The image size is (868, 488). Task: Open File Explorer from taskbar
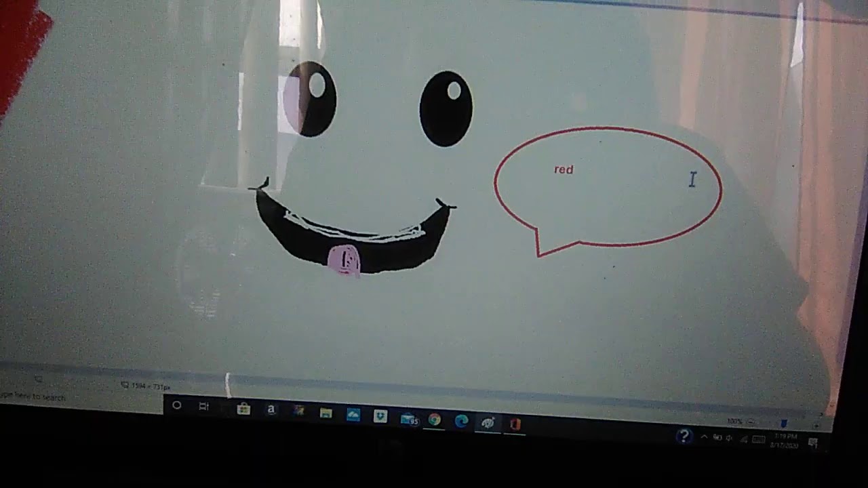[326, 413]
